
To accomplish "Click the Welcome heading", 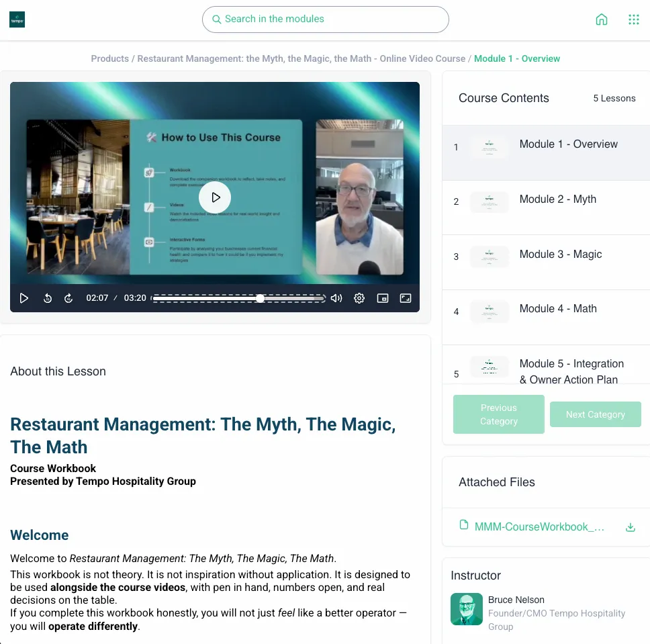I will tap(40, 535).
